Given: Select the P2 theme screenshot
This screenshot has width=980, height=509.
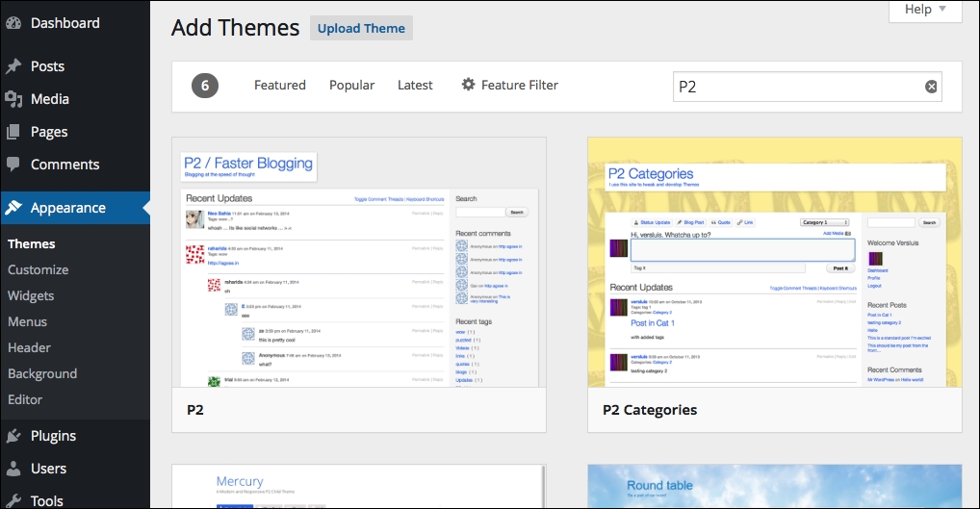Looking at the screenshot, I should click(x=359, y=263).
